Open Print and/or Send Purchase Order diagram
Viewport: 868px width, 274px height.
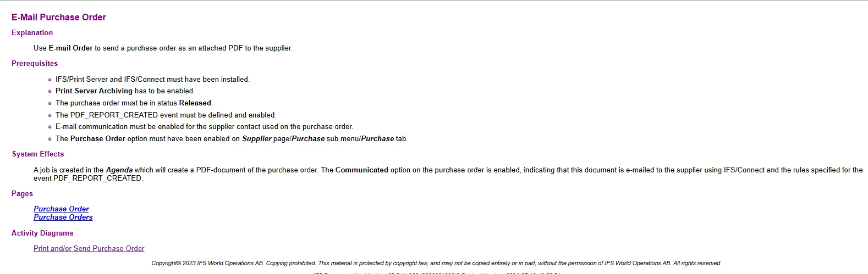[x=89, y=249]
